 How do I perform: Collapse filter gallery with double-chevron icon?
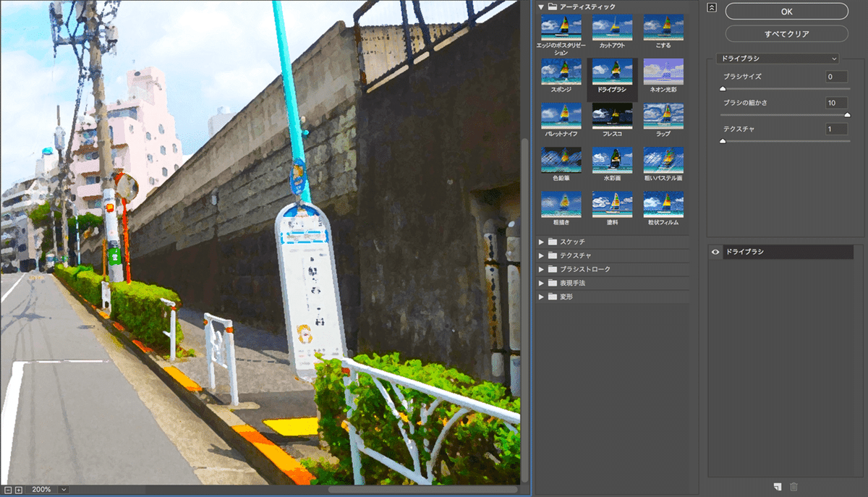712,7
